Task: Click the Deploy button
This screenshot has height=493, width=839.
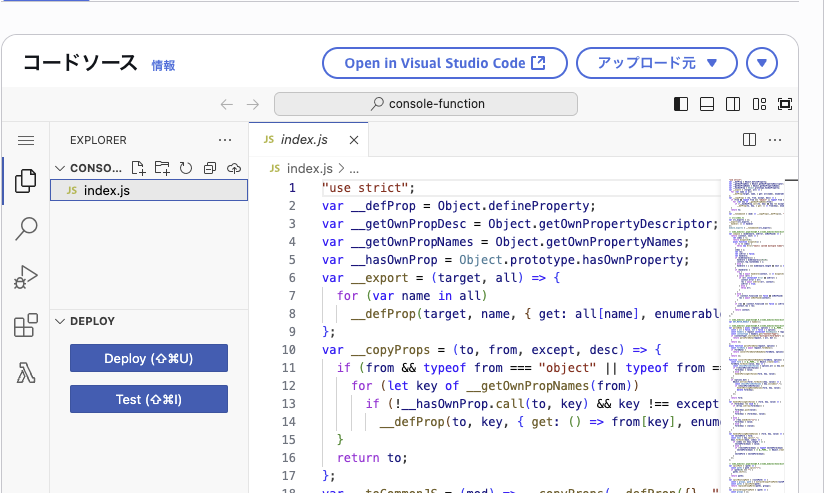Action: [x=149, y=358]
